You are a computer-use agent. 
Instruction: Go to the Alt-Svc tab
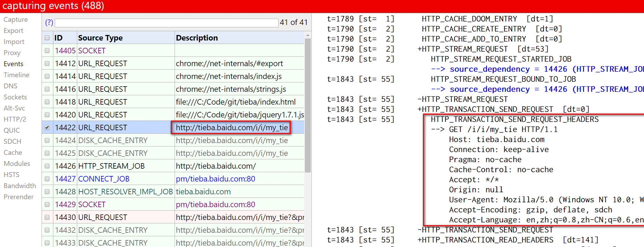(x=14, y=108)
